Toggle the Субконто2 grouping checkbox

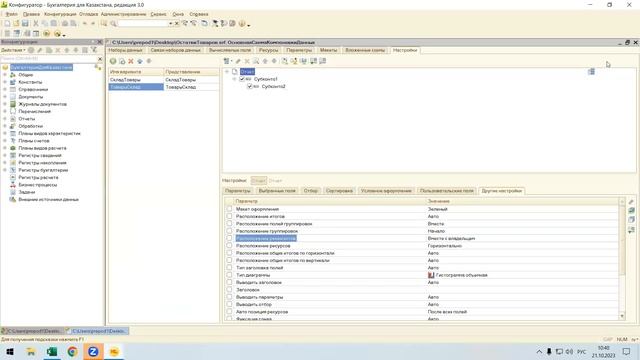pos(250,86)
